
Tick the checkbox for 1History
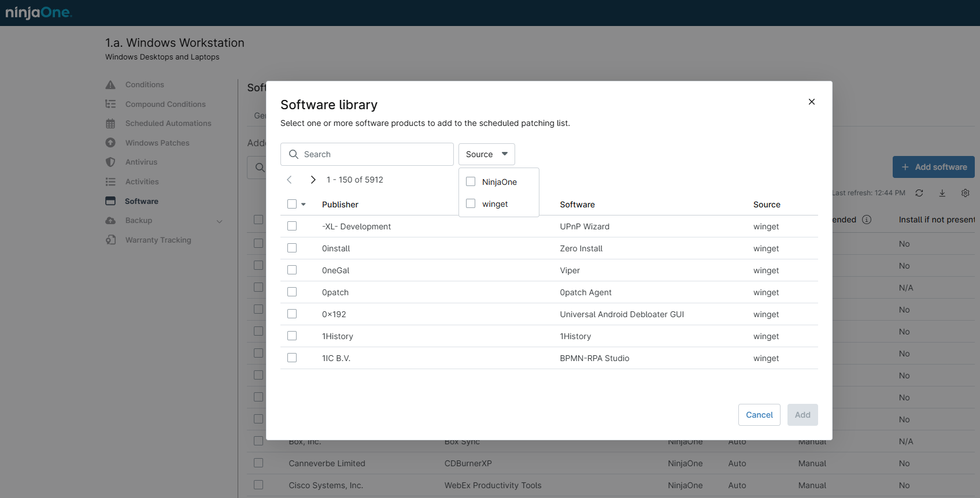(292, 336)
